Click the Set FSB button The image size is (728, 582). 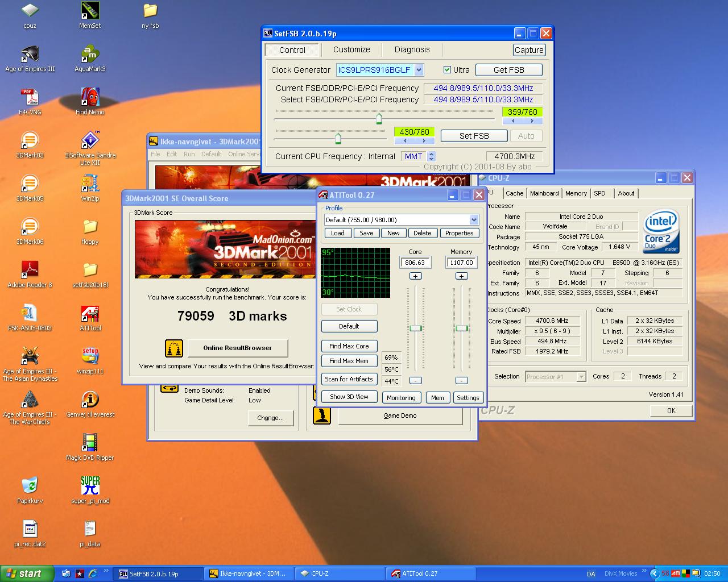pyautogui.click(x=474, y=136)
